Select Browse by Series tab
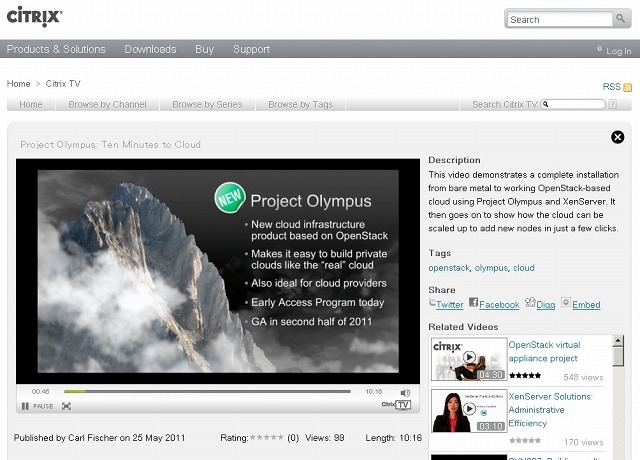The width and height of the screenshot is (640, 460). click(207, 104)
